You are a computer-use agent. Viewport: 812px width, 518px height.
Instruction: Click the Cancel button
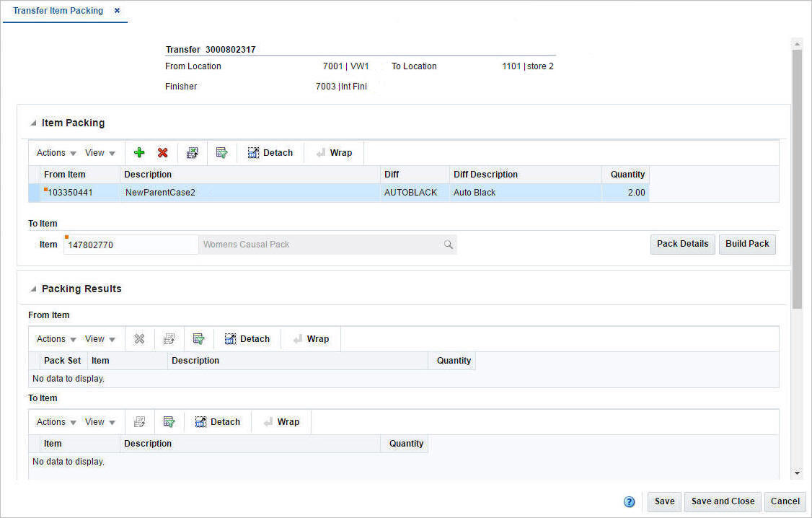(785, 501)
